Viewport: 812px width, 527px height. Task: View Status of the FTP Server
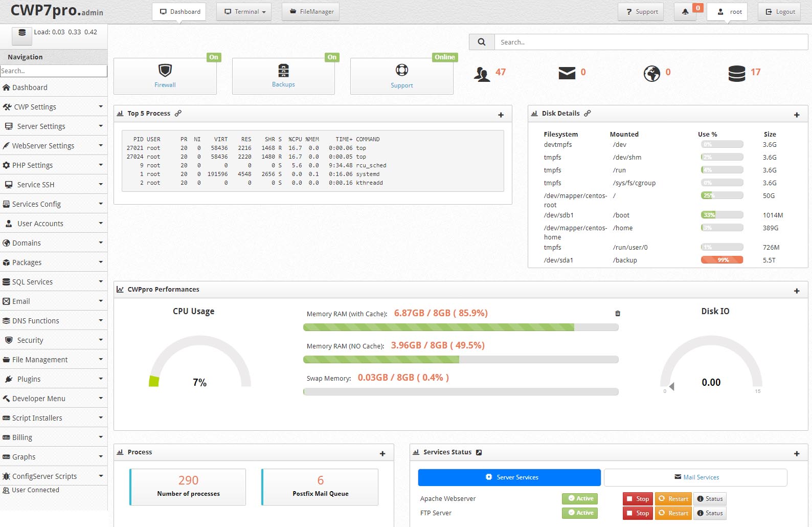[710, 513]
